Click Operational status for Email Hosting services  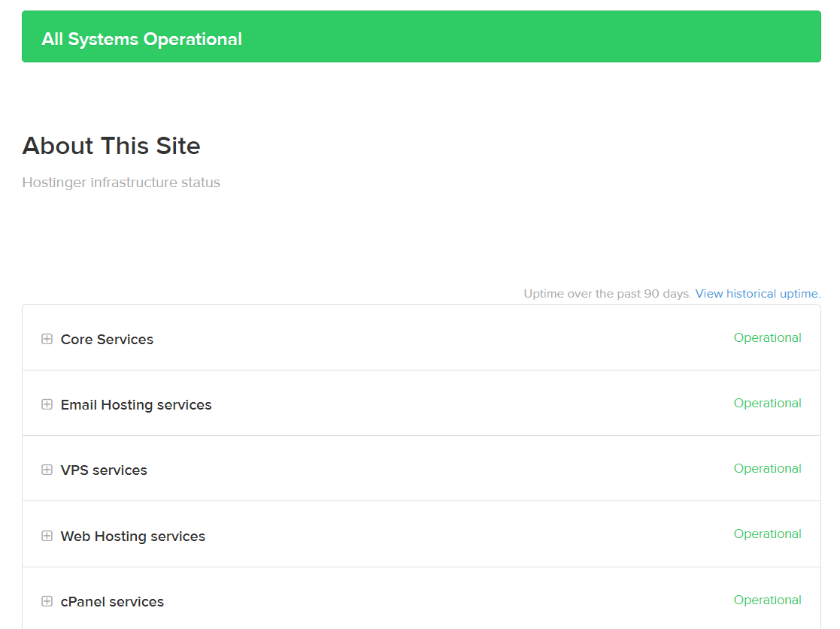coord(767,404)
